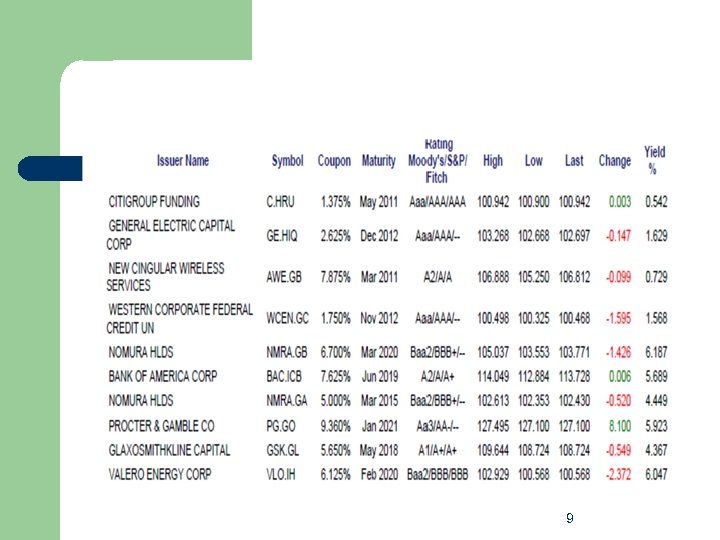Select the PG.GO symbol
The width and height of the screenshot is (720, 540).
(x=282, y=426)
